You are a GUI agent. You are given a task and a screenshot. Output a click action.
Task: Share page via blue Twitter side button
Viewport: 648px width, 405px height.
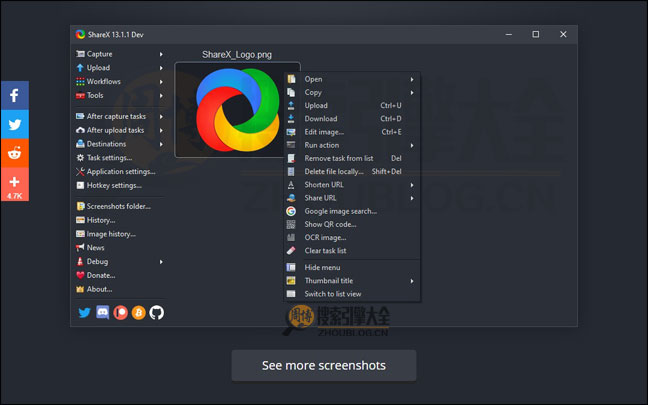pyautogui.click(x=15, y=124)
